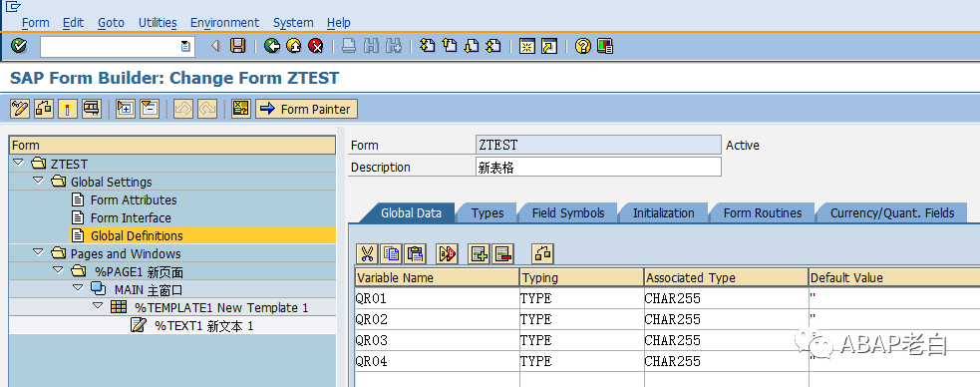Click the Cut scissors icon above table
The width and height of the screenshot is (980, 387).
click(x=367, y=253)
